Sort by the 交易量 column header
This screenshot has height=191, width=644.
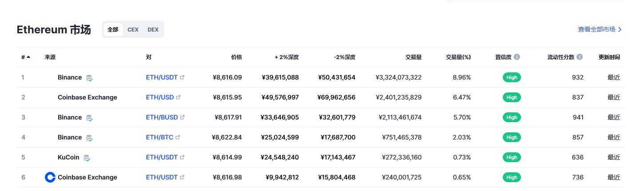pyautogui.click(x=413, y=57)
